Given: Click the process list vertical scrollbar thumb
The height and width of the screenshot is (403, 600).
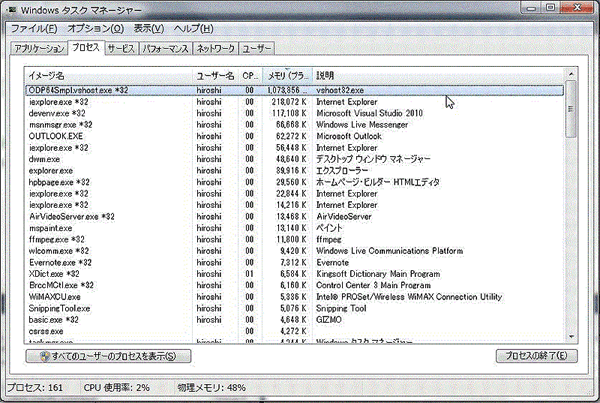Looking at the screenshot, I should click(x=571, y=109).
